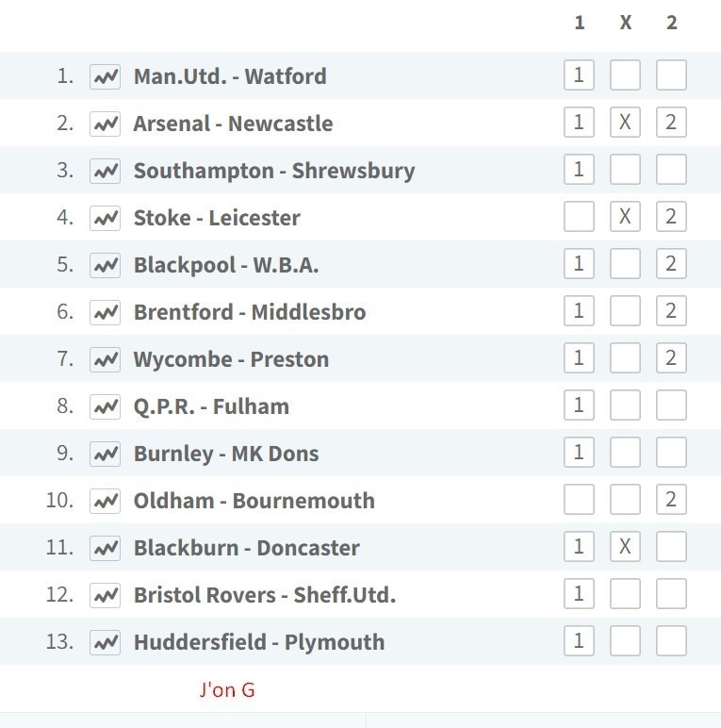Deselect the 1 for Southampton - Shrewsbury

[579, 169]
